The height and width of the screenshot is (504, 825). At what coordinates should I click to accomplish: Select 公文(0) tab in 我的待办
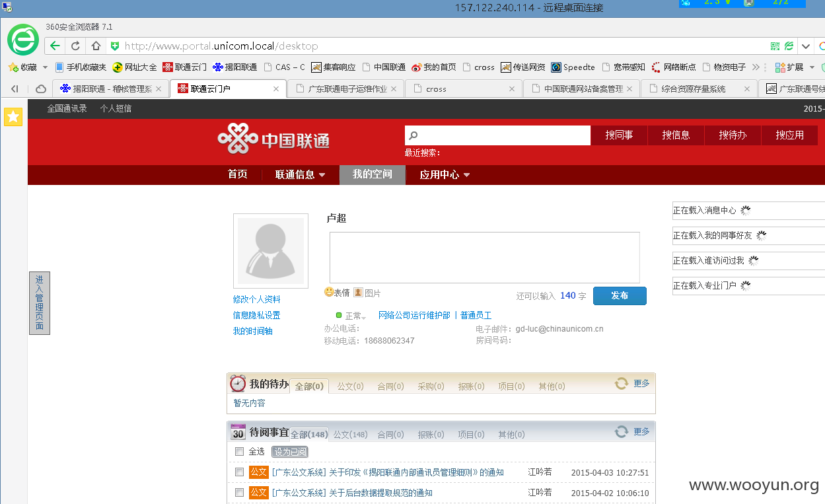click(350, 386)
